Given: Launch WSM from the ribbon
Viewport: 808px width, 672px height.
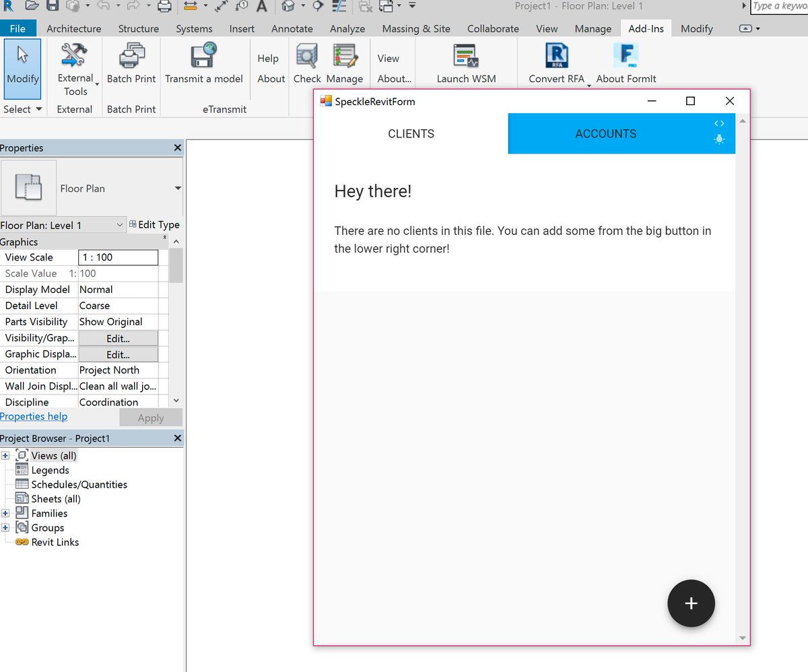Looking at the screenshot, I should (x=466, y=63).
